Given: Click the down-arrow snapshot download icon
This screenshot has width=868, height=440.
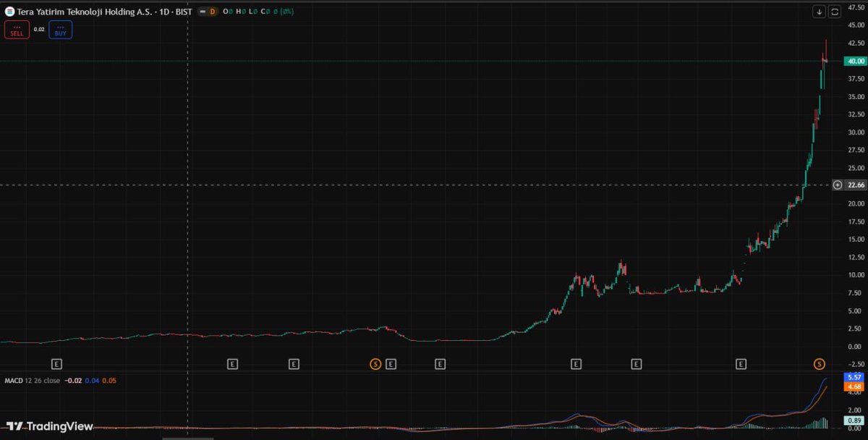Looking at the screenshot, I should [819, 12].
